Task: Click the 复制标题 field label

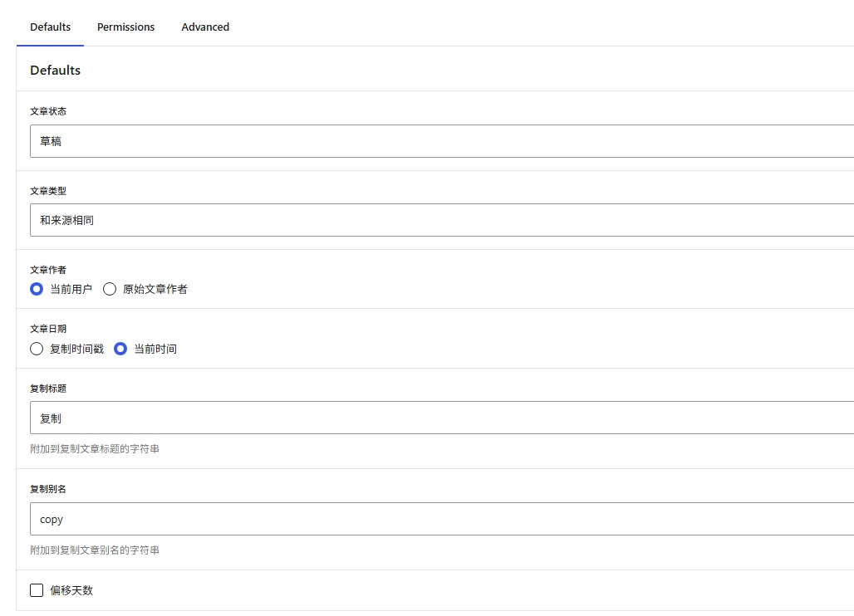Action: [x=48, y=389]
